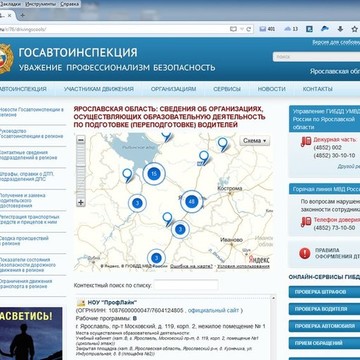Open Получение и замена водительского удостоверения link

[23, 200]
